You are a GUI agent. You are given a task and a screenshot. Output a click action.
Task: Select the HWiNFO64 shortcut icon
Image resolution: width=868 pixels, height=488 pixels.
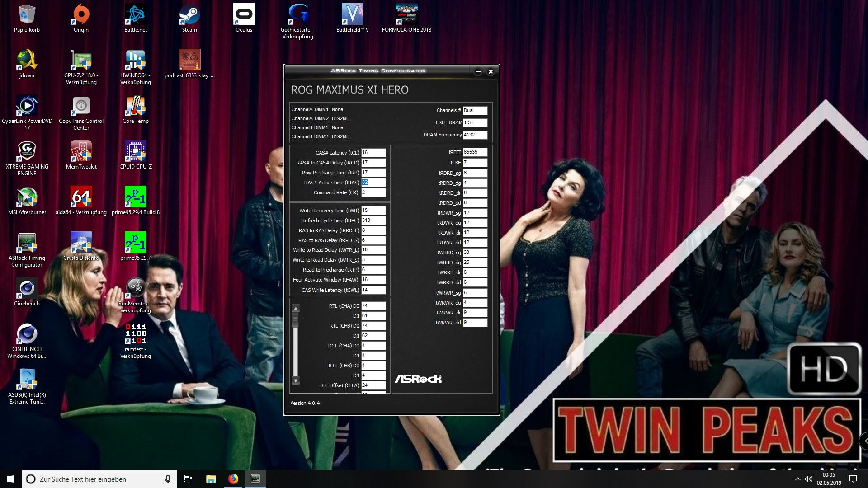(136, 67)
